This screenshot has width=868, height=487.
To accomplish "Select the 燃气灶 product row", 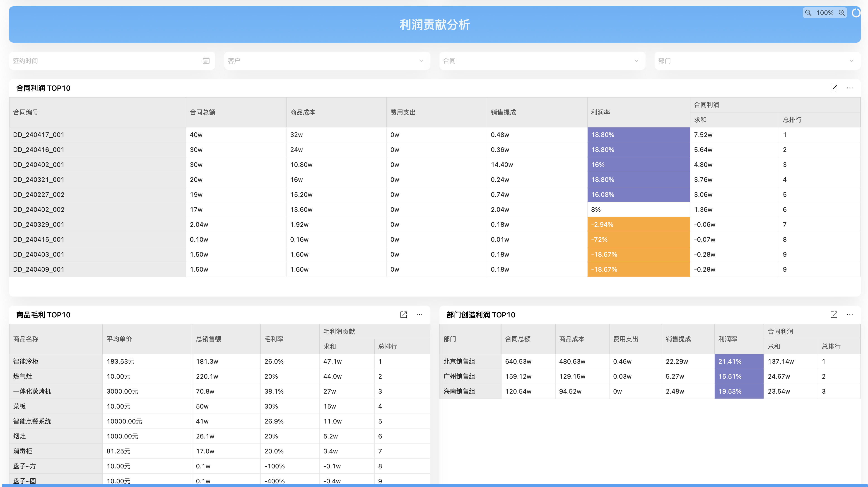I will tap(219, 376).
